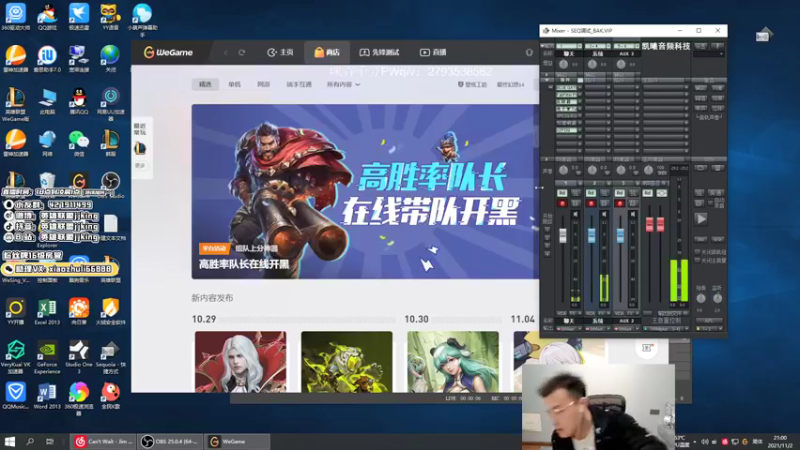Image resolution: width=800 pixels, height=450 pixels.
Task: Adjust the channel 1 white volume fader
Action: coord(562,235)
